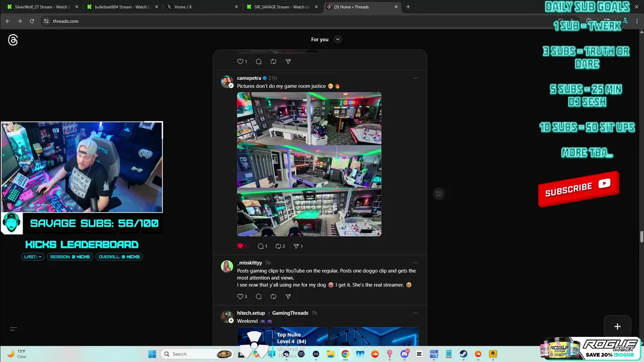Open more options for hitech.setup's post
Image resolution: width=644 pixels, height=362 pixels.
pyautogui.click(x=415, y=313)
